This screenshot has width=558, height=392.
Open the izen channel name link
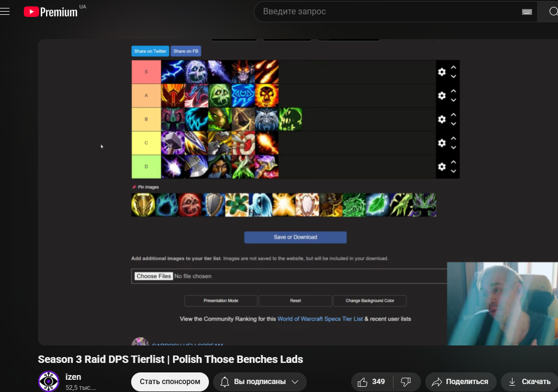coord(74,377)
